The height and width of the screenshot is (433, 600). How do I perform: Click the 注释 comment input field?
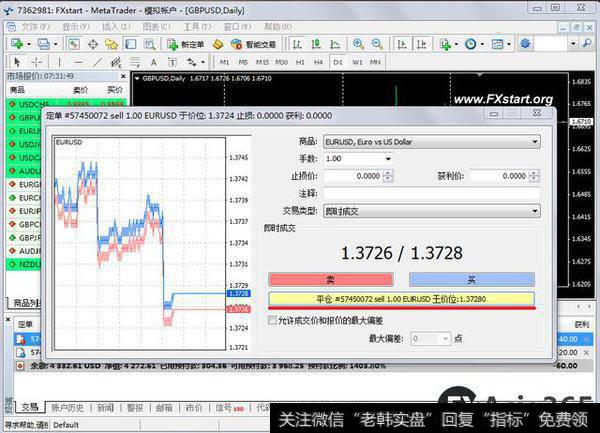point(432,194)
